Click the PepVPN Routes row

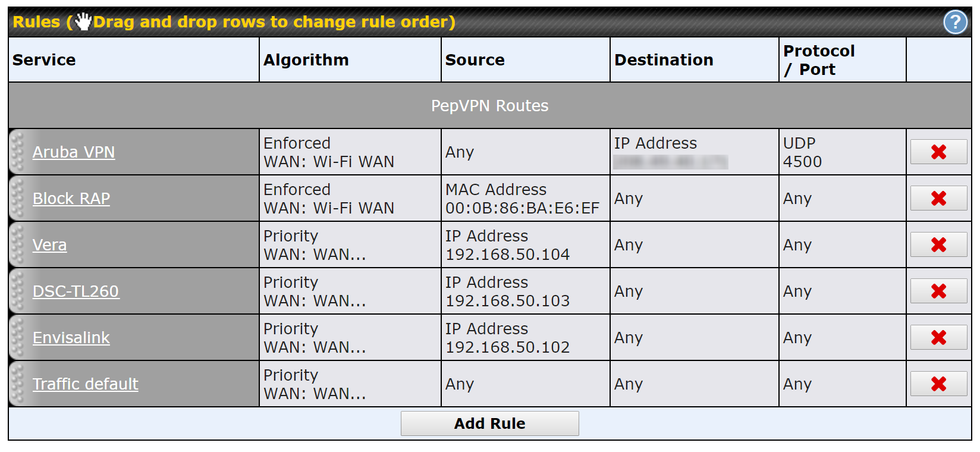point(489,105)
